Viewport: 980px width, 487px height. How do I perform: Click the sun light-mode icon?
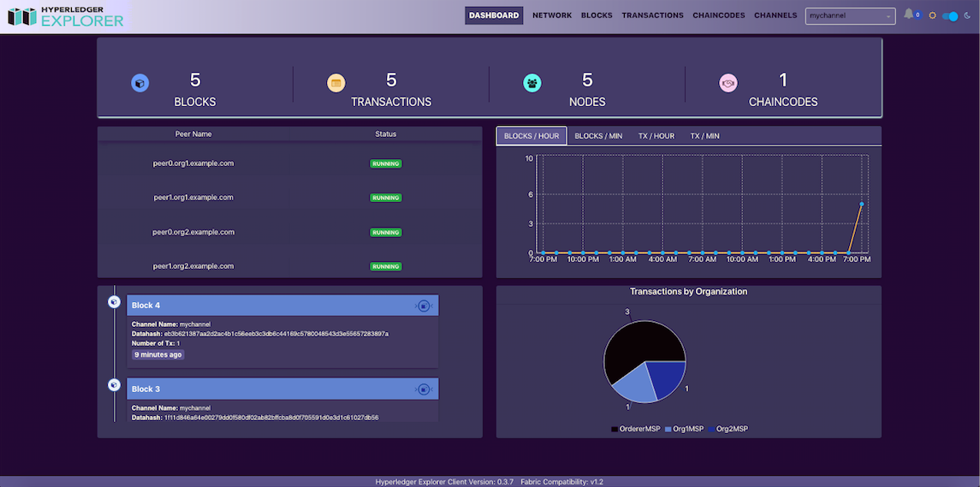click(x=933, y=15)
